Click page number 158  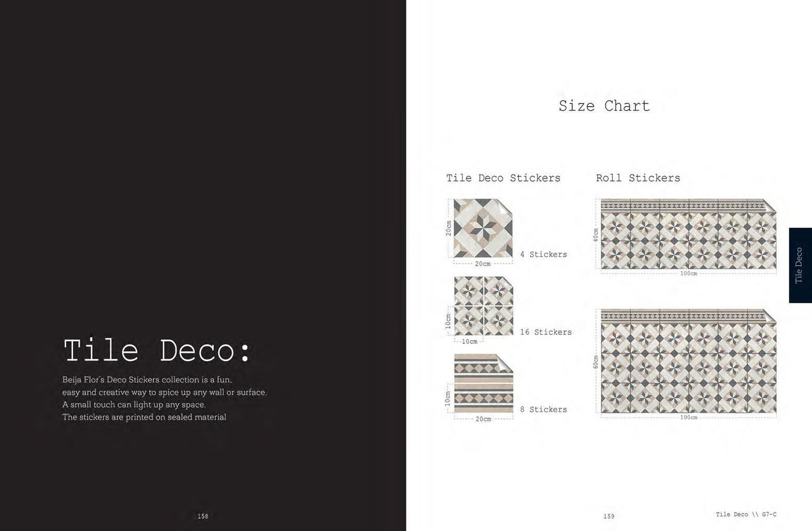click(203, 516)
